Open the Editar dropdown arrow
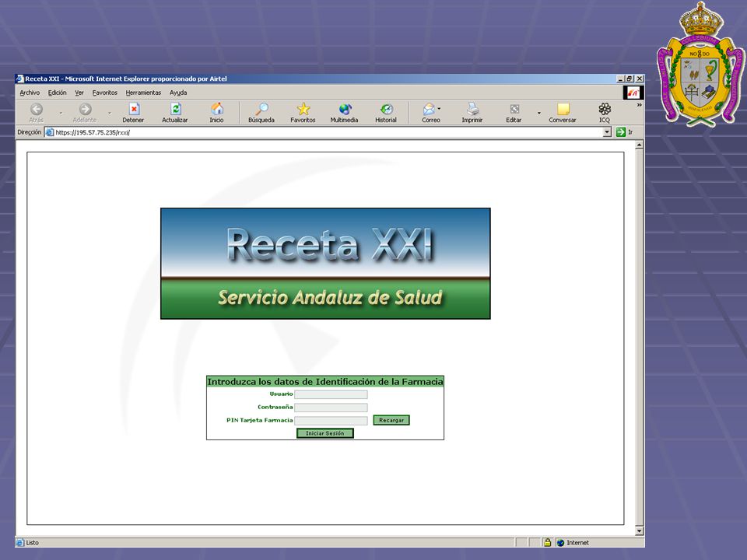Image resolution: width=747 pixels, height=560 pixels. click(x=538, y=114)
